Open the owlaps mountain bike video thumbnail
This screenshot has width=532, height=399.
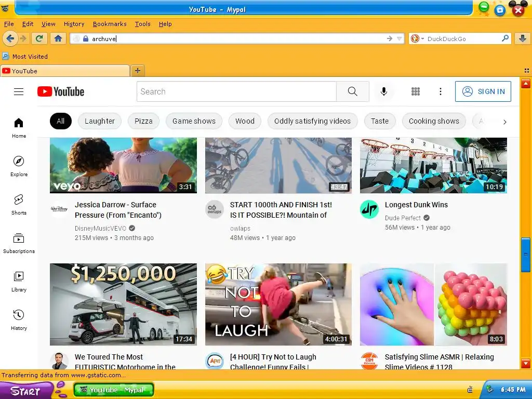(278, 165)
